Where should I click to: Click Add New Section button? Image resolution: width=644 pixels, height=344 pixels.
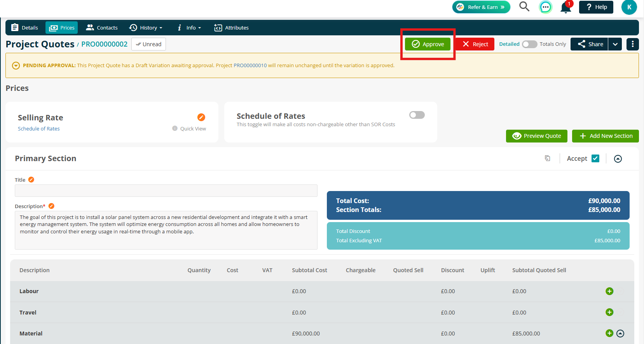[x=606, y=136]
